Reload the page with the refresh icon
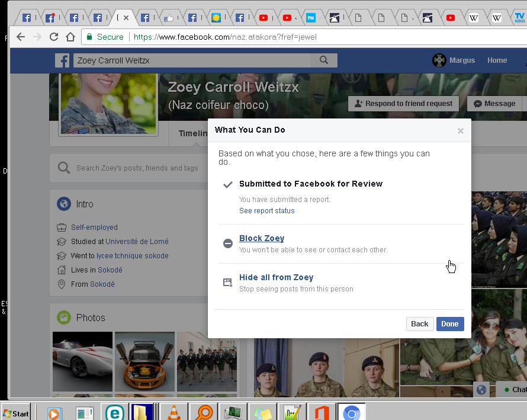This screenshot has height=420, width=527. coord(54,37)
